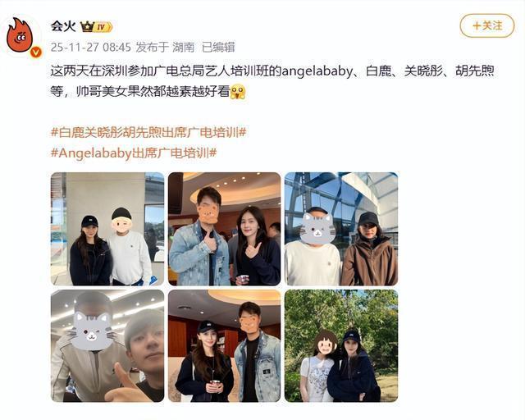Click the plus sign in the follow button
This screenshot has height=420, width=525.
477,25
